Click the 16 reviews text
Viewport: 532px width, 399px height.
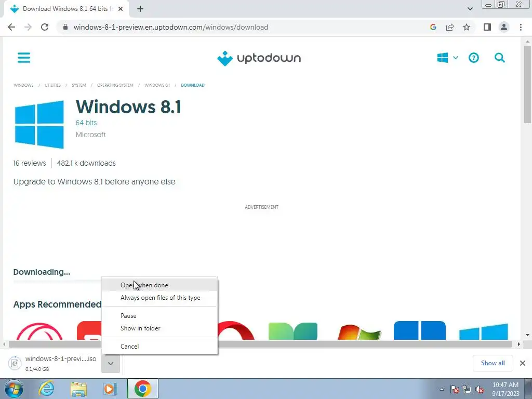pos(30,163)
